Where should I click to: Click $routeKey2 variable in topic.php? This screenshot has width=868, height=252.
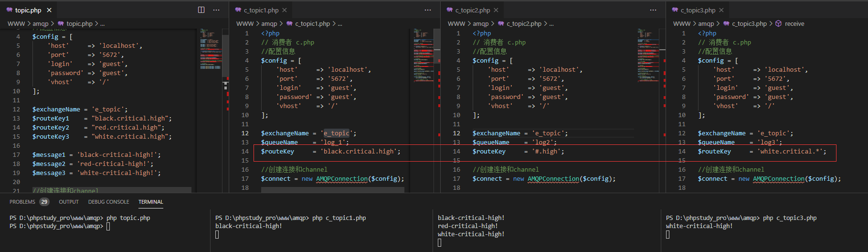coord(51,128)
